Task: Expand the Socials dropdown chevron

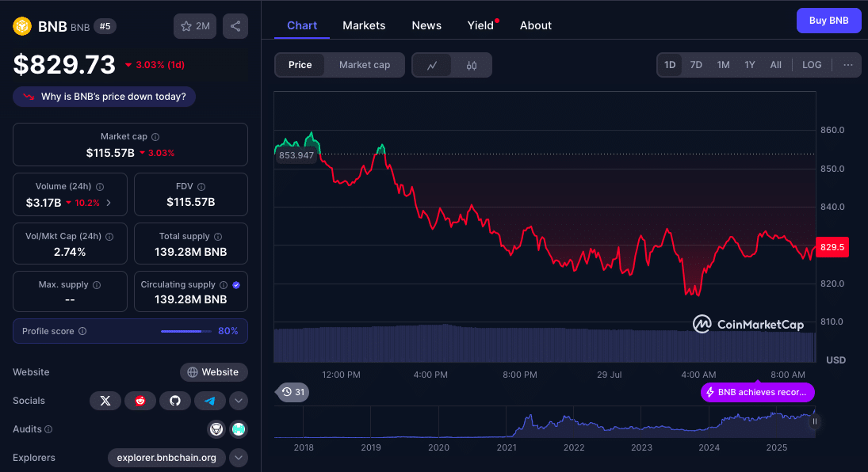Action: click(x=239, y=401)
